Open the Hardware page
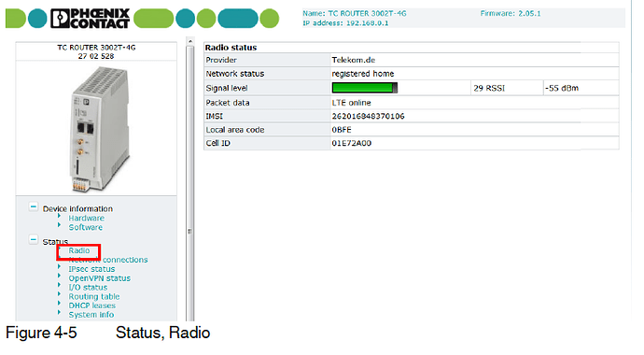The image size is (644, 355). [86, 219]
